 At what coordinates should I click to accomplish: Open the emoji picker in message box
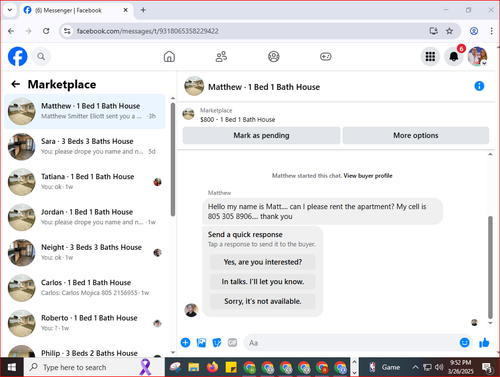pyautogui.click(x=464, y=342)
